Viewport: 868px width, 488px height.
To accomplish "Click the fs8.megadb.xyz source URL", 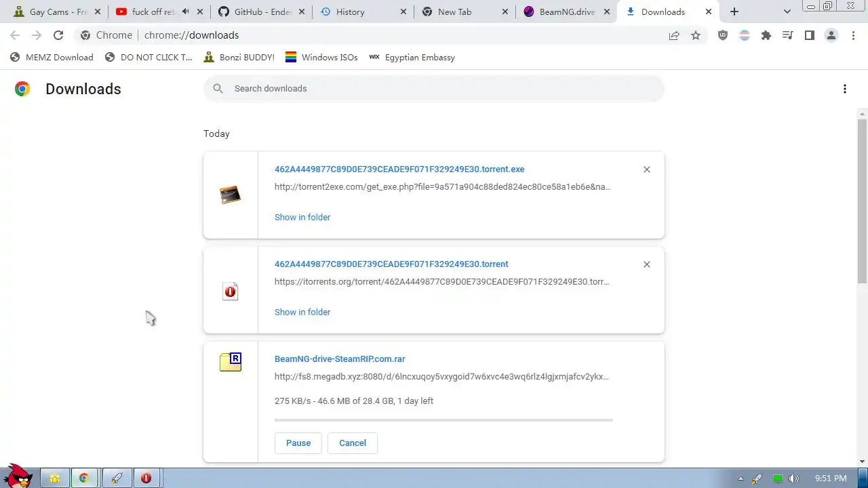I will (x=441, y=377).
